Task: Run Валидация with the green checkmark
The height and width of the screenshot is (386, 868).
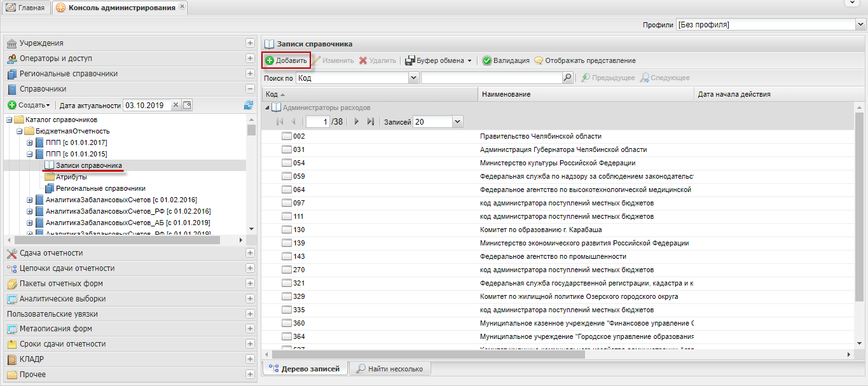Action: [506, 60]
